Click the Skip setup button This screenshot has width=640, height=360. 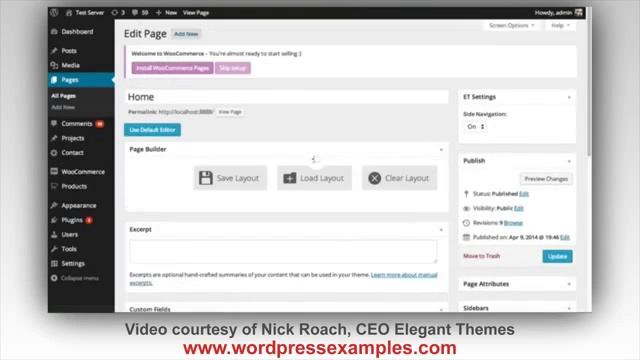233,68
